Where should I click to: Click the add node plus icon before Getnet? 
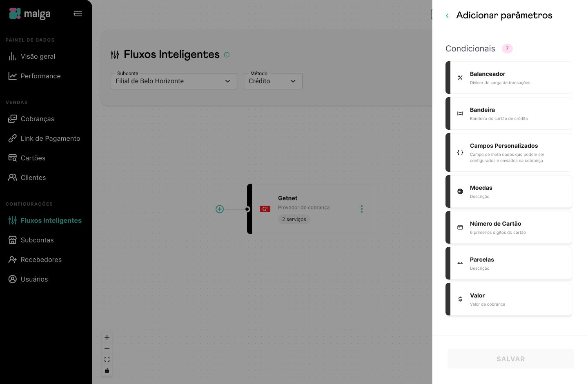[x=220, y=209]
